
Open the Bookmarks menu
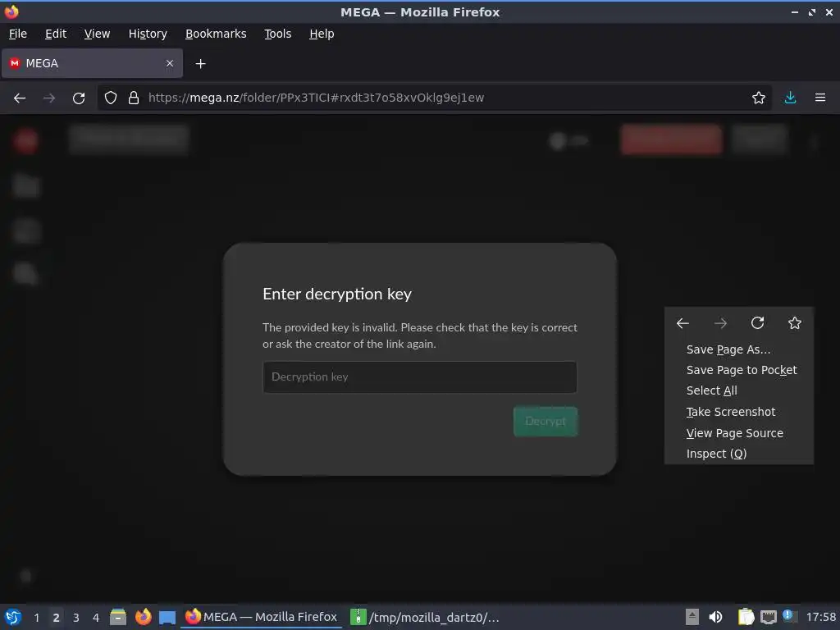click(x=216, y=34)
